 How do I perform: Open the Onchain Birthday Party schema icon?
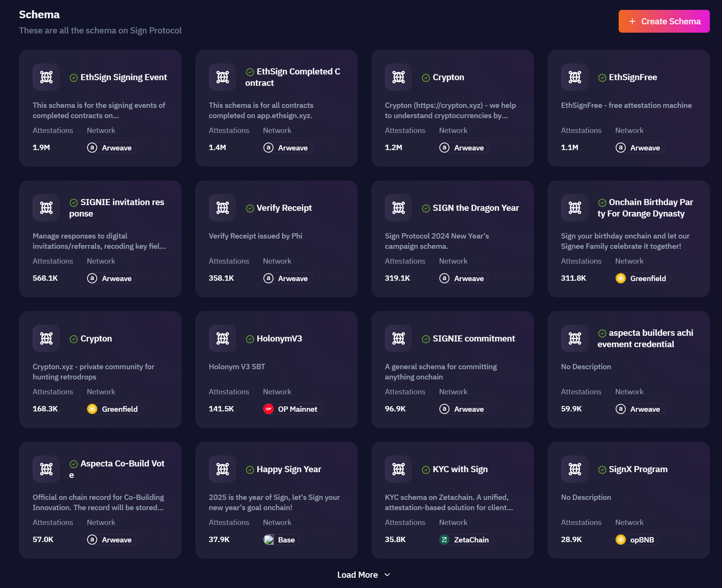[575, 208]
